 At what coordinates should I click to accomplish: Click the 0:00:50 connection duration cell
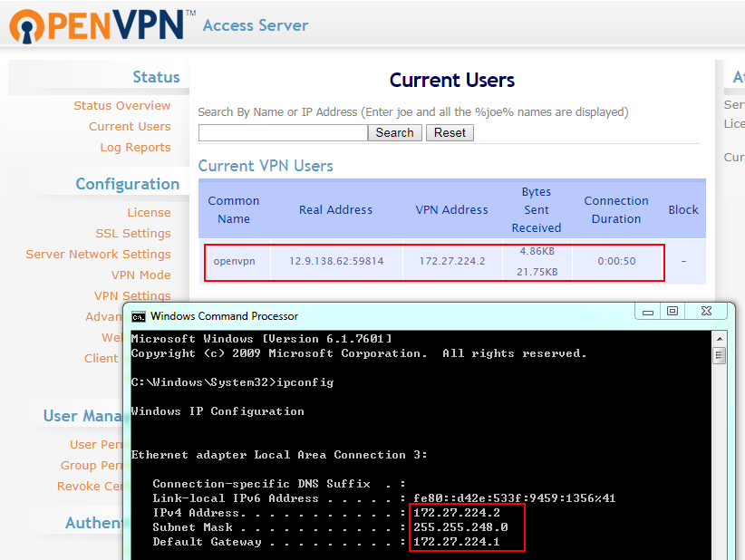tap(616, 261)
